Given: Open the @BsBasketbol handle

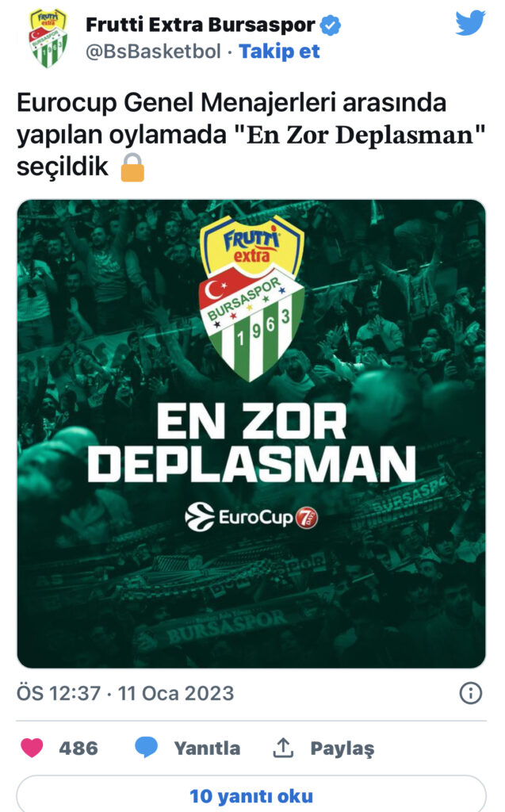Looking at the screenshot, I should [153, 52].
